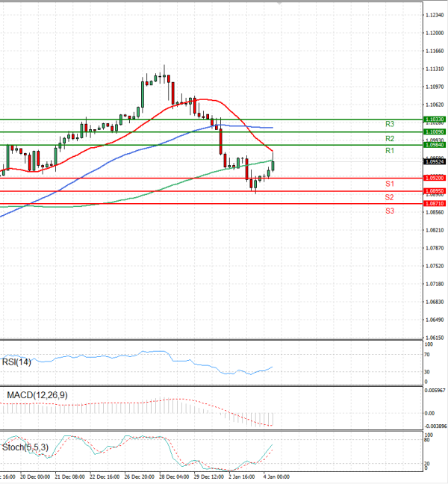Click the 29 Dec 12:00 time label
This screenshot has width=448, height=484.
coord(209,477)
